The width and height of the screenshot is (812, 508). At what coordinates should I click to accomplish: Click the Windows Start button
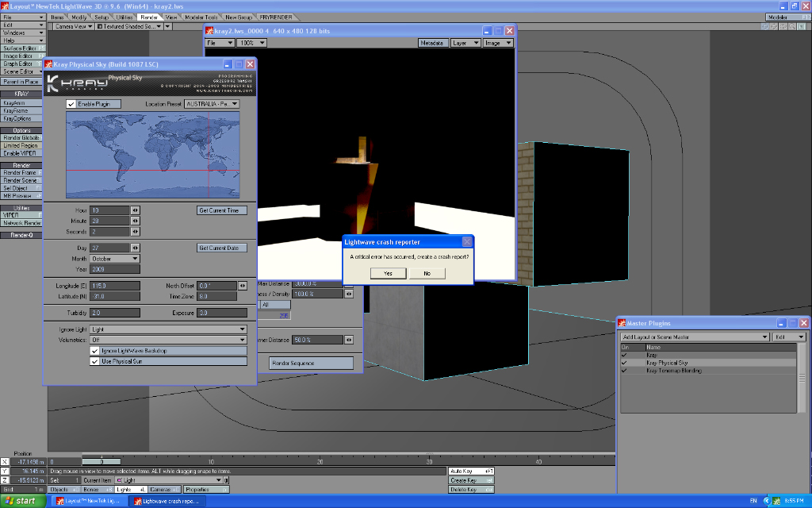tap(20, 501)
